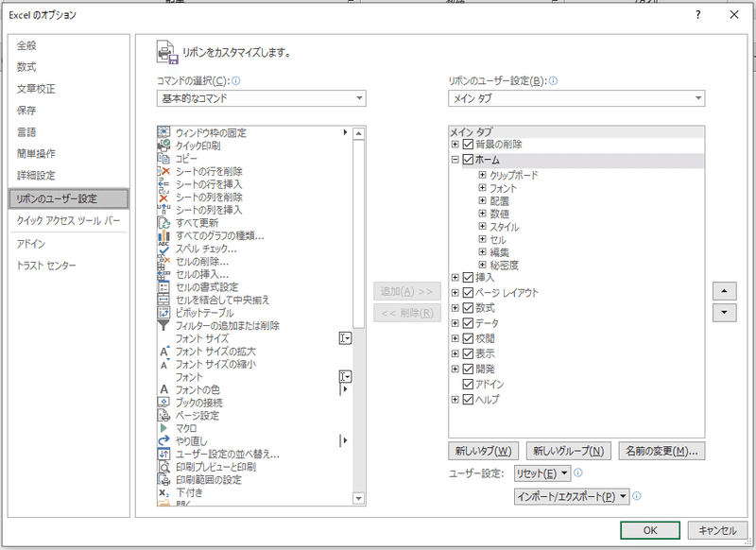Select the ユーザー設定の並べ替え icon
756x550 pixels.
[163, 454]
